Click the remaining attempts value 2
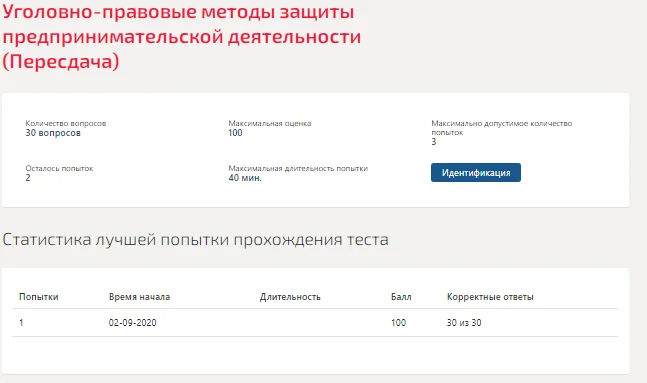Viewport: 647px width, 383px height. (x=28, y=178)
